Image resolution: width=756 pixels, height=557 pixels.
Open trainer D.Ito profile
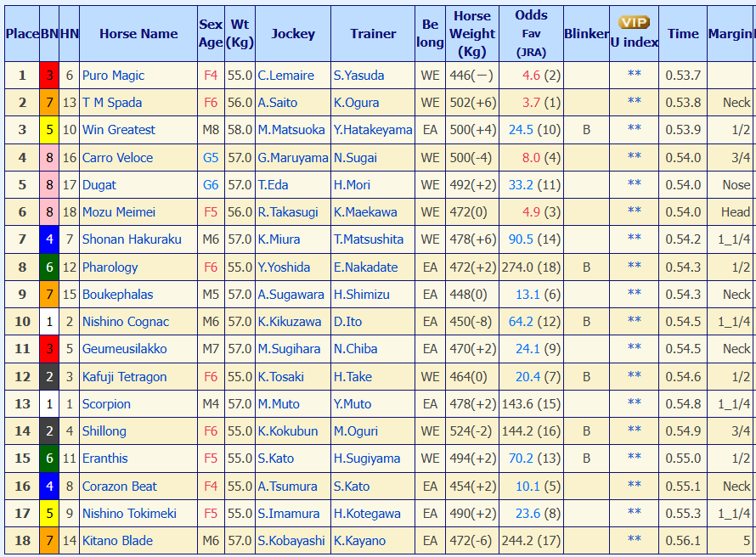(347, 322)
